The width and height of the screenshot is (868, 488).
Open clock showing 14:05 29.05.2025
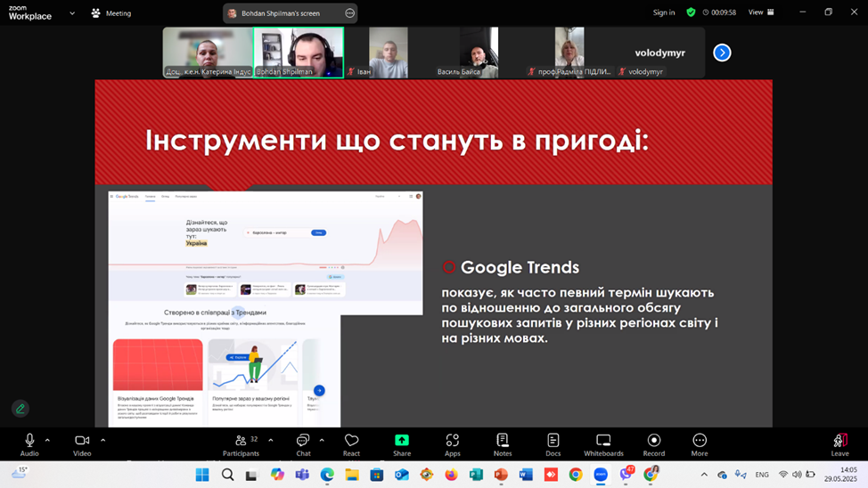[840, 474]
